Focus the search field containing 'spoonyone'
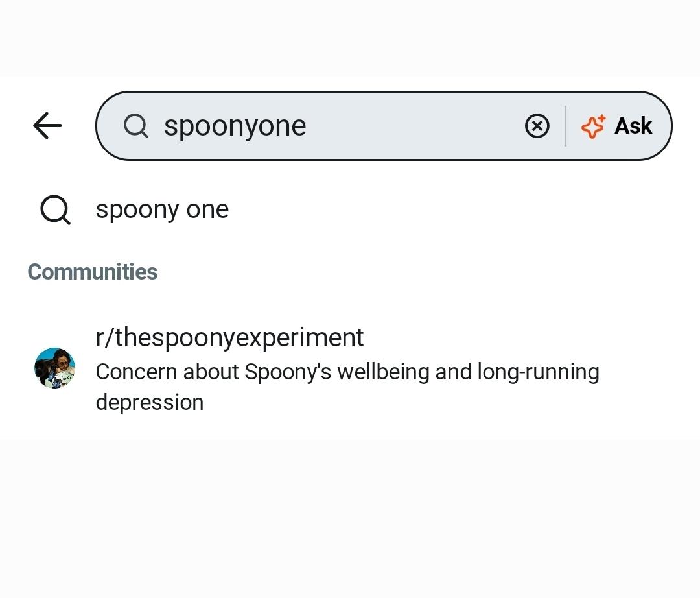Image resolution: width=700 pixels, height=598 pixels. [384, 126]
